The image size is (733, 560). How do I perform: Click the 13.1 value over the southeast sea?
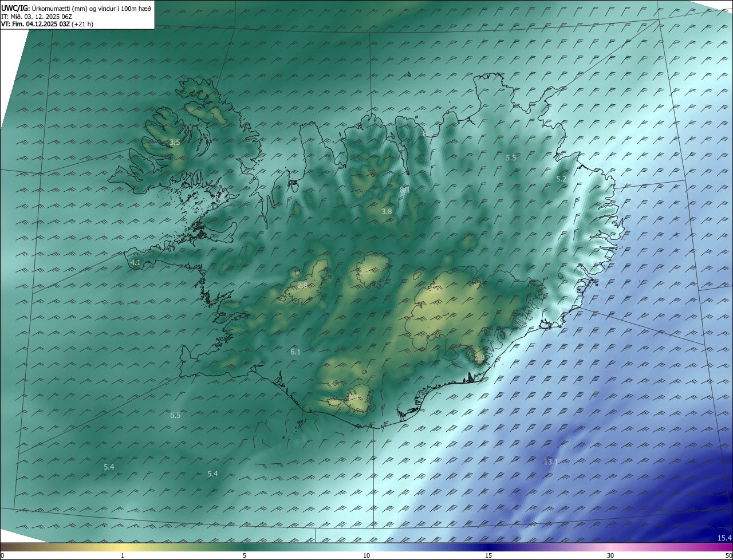pyautogui.click(x=550, y=462)
